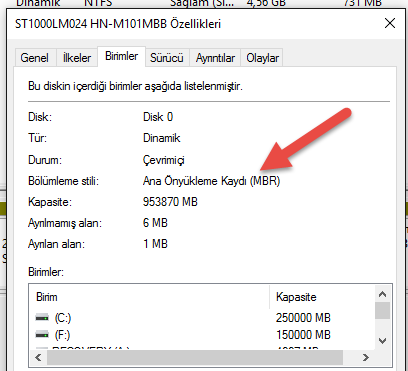Click the 'Disk 0' value
Screen dimensions: 408x371
tap(158, 117)
